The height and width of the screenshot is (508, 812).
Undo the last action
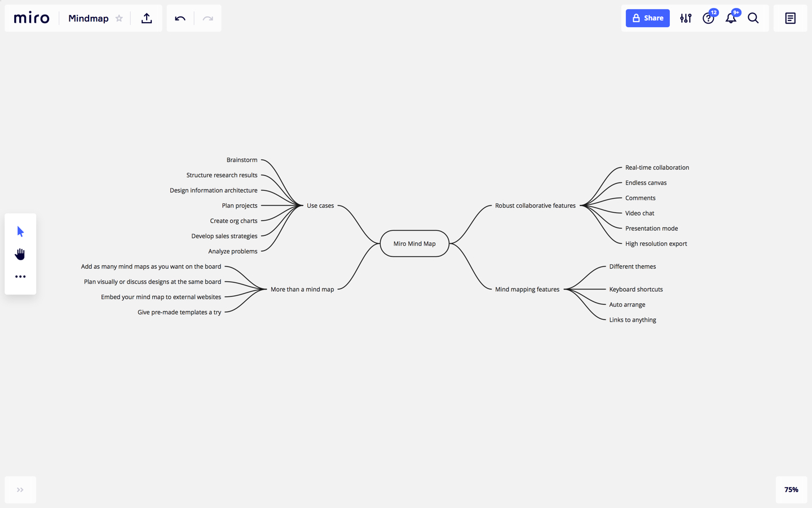180,18
